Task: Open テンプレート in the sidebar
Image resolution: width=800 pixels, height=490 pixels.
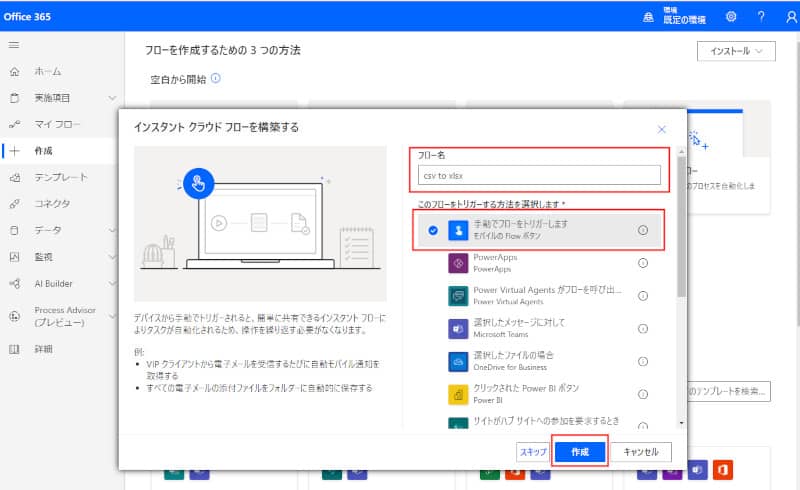Action: click(x=61, y=178)
